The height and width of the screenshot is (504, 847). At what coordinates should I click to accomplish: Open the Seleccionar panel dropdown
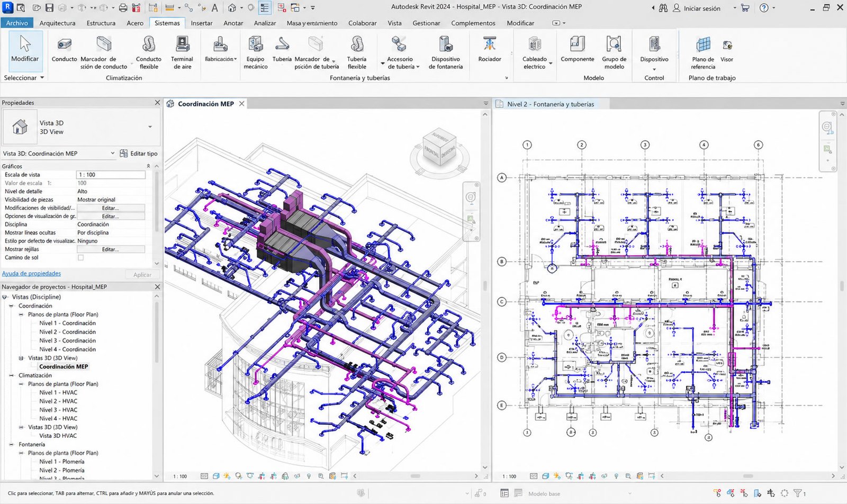[x=24, y=78]
